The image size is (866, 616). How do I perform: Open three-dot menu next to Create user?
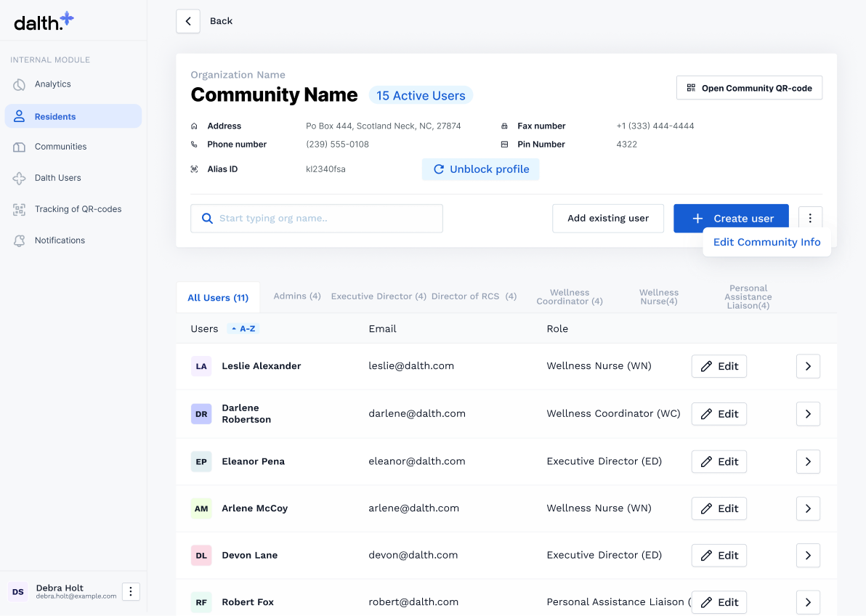[x=810, y=218]
